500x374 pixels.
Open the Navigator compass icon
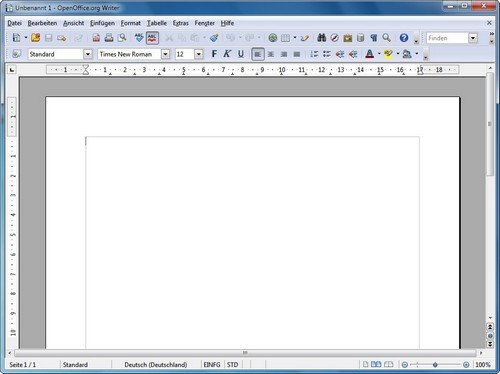[x=335, y=38]
